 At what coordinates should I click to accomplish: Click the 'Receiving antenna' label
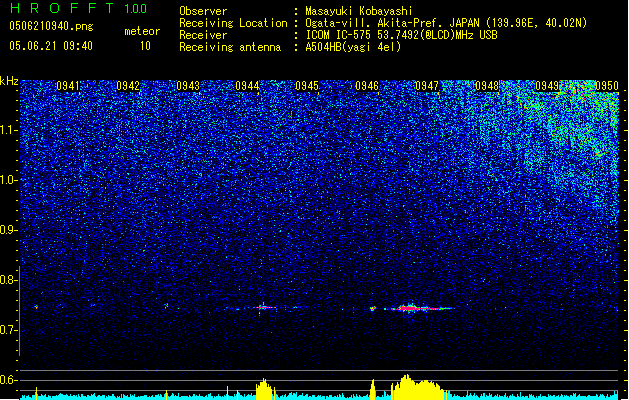click(230, 47)
